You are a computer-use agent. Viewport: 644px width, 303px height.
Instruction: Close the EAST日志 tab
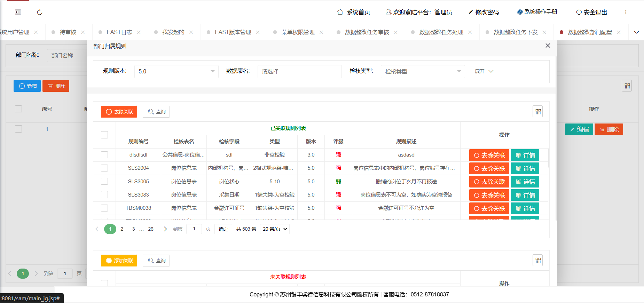(x=139, y=32)
